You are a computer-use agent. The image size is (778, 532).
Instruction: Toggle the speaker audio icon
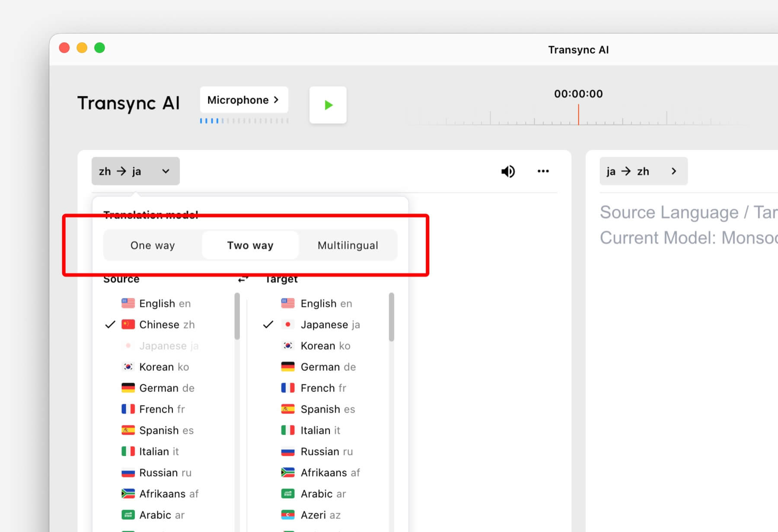coord(508,171)
